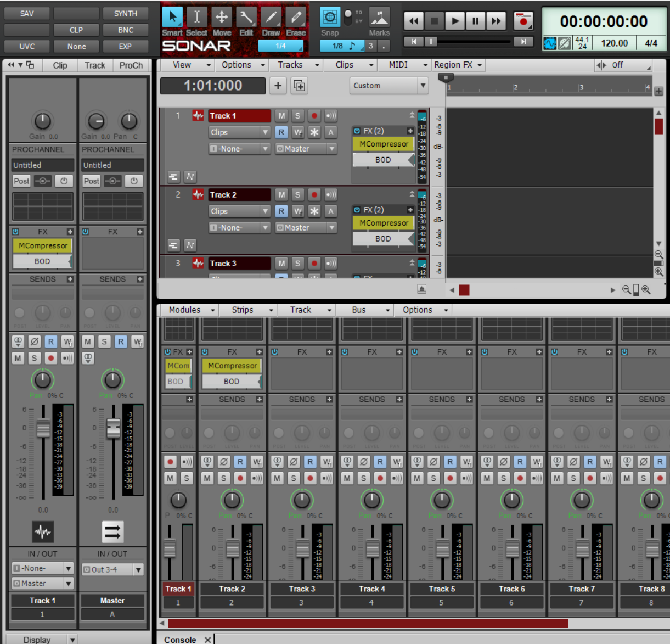Click the Rewind transport button
The height and width of the screenshot is (644, 670).
[414, 21]
